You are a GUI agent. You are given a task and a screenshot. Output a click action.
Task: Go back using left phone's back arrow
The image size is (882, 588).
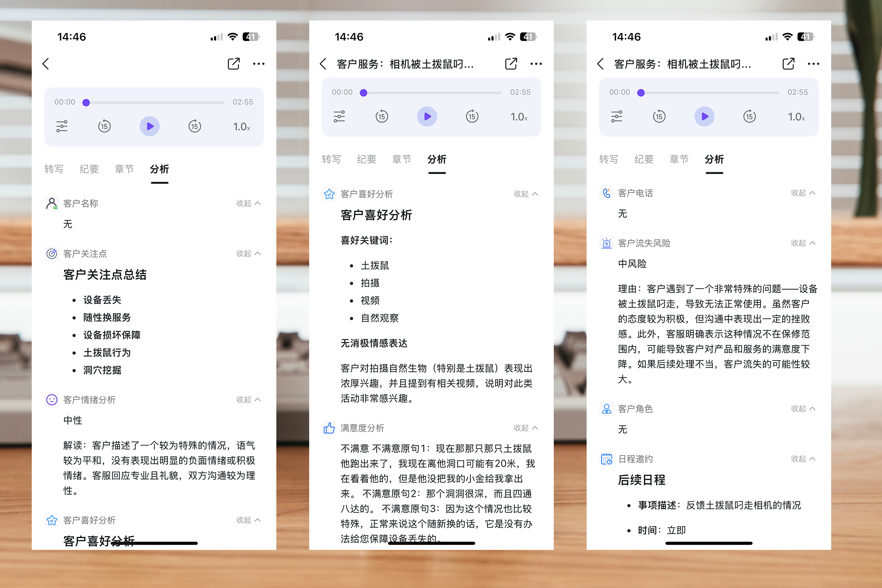pyautogui.click(x=46, y=64)
